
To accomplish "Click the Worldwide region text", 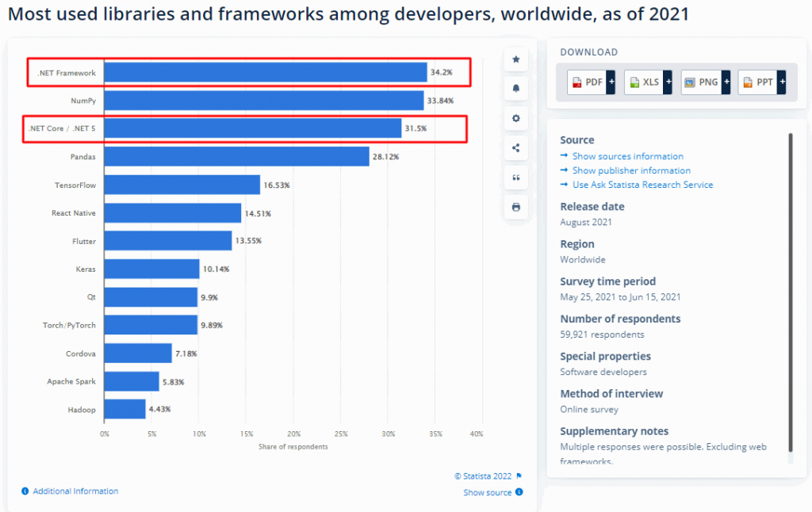I will [x=583, y=259].
